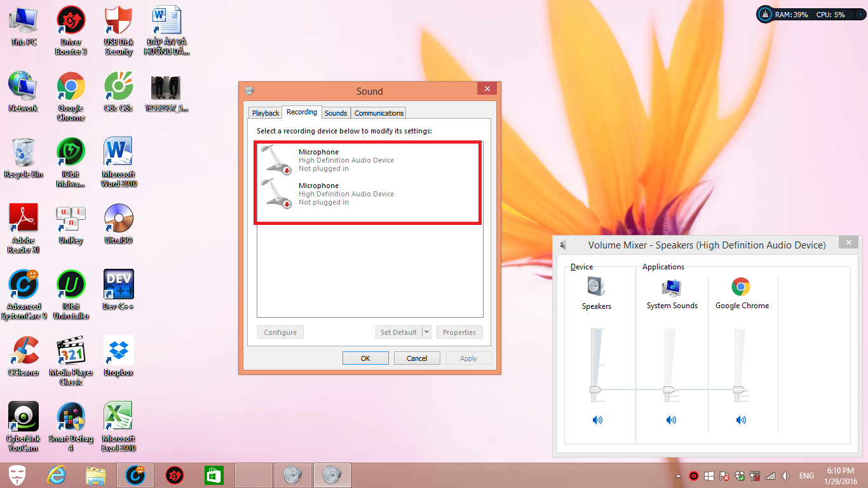Click the Speakers device icon in mixer

(597, 287)
